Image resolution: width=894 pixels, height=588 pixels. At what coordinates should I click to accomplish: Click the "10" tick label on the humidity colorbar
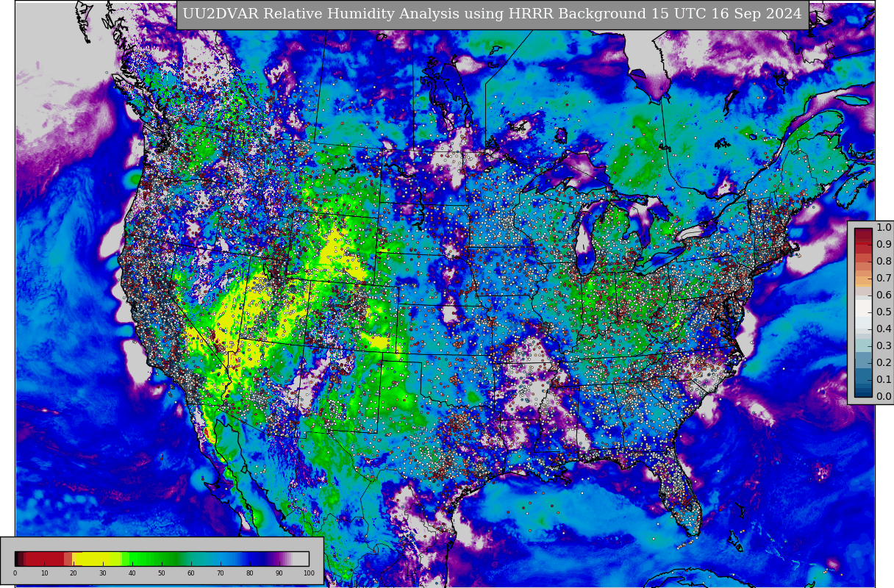pyautogui.click(x=44, y=573)
